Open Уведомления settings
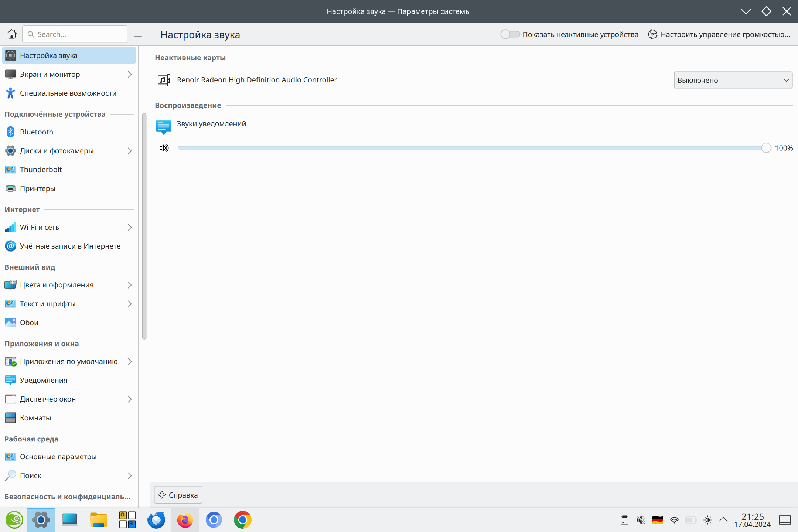 click(44, 380)
